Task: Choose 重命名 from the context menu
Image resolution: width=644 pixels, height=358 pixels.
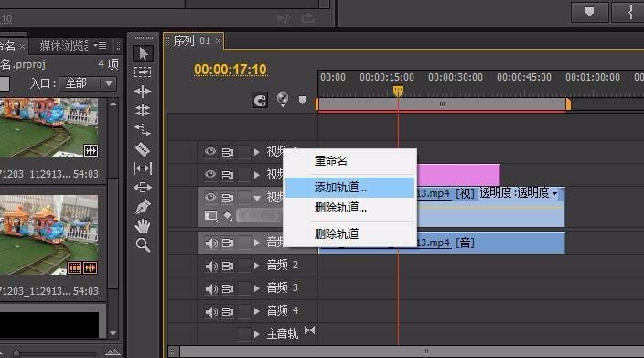Action: tap(350, 161)
